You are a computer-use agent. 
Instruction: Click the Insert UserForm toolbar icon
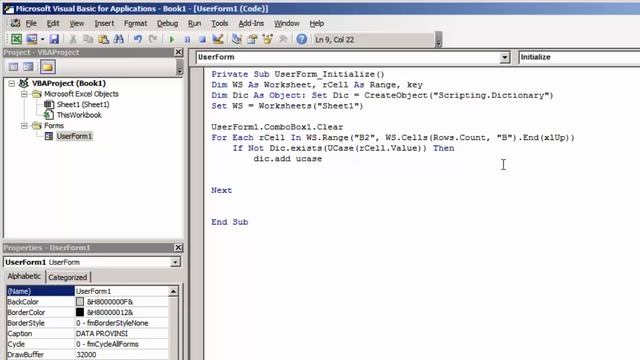coord(31,39)
